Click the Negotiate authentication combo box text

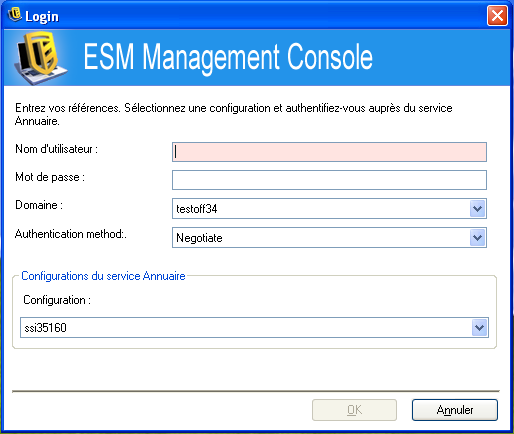coord(199,238)
